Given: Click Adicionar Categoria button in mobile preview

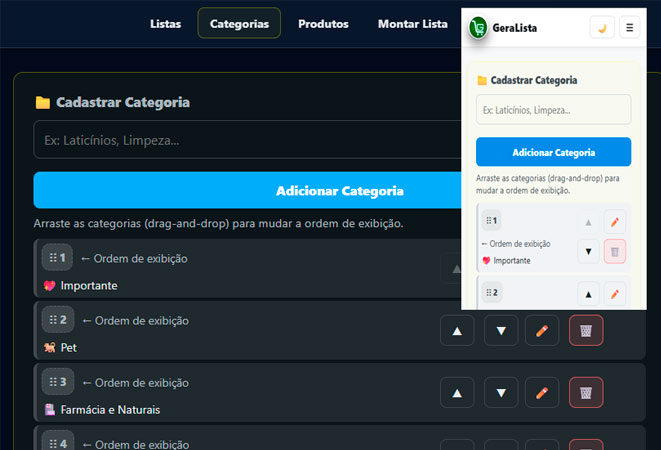Looking at the screenshot, I should (553, 152).
